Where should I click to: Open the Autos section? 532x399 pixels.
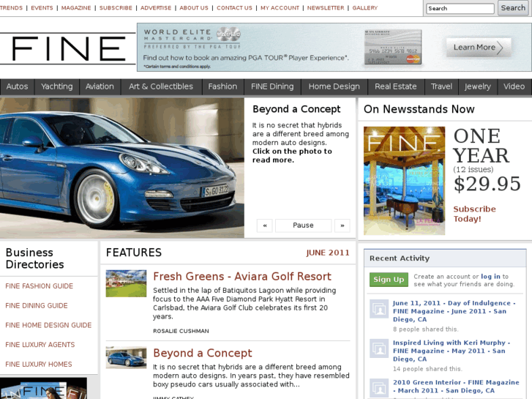(17, 86)
